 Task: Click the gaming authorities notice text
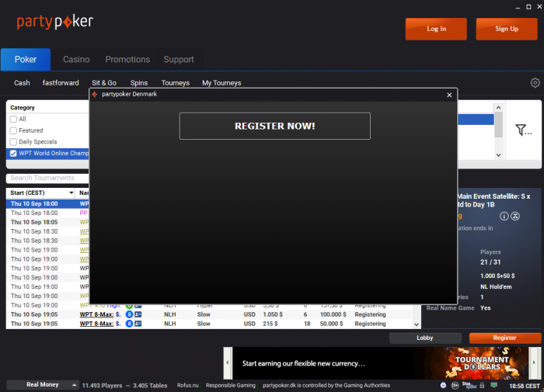click(x=326, y=386)
